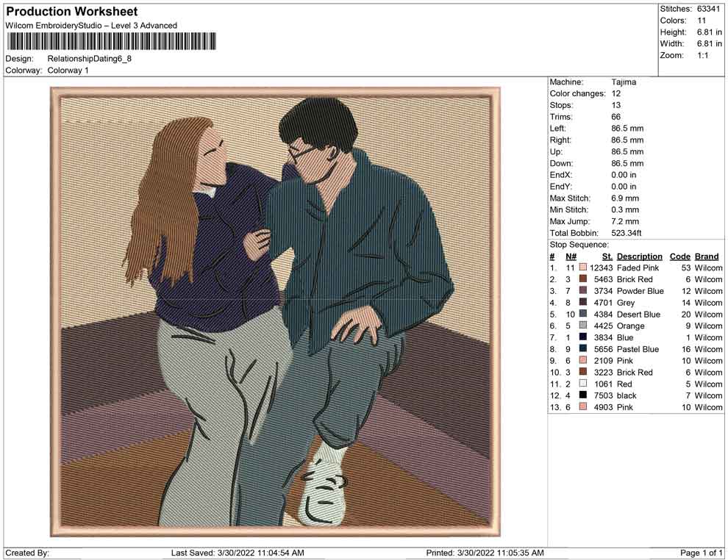Viewport: 728px width, 560px height.
Task: Click the Desert Blue color swatch
Action: tap(583, 315)
